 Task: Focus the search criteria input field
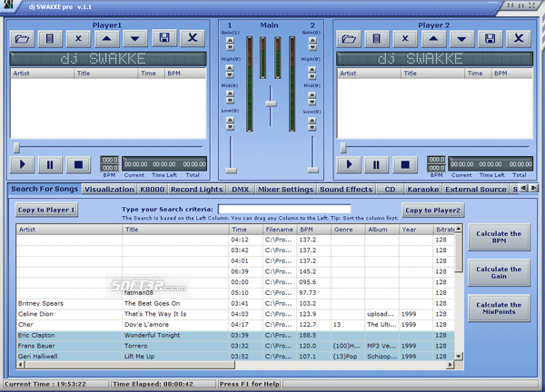coord(284,209)
